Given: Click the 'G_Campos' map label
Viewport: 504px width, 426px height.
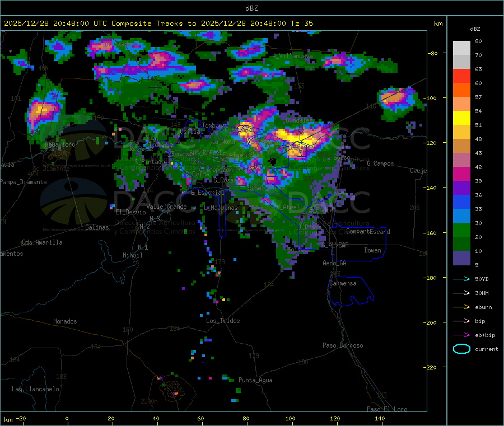Looking at the screenshot, I should (x=381, y=163).
